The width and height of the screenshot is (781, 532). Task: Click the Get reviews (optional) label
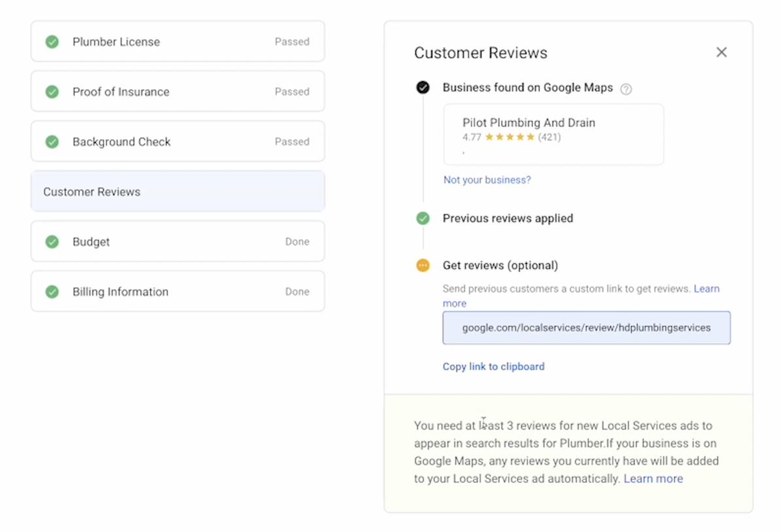[500, 265]
